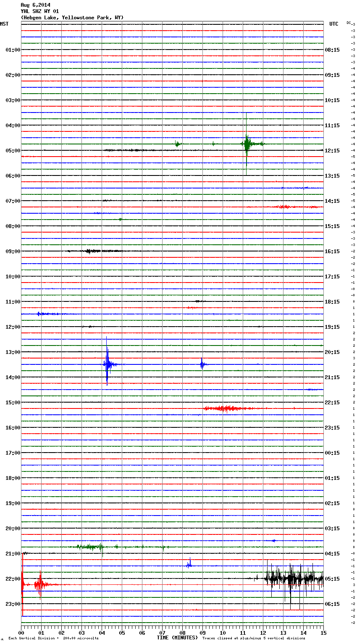This screenshot has height=644, width=357.
Task: Click the 14:15 UTC time label
Action: (332, 201)
